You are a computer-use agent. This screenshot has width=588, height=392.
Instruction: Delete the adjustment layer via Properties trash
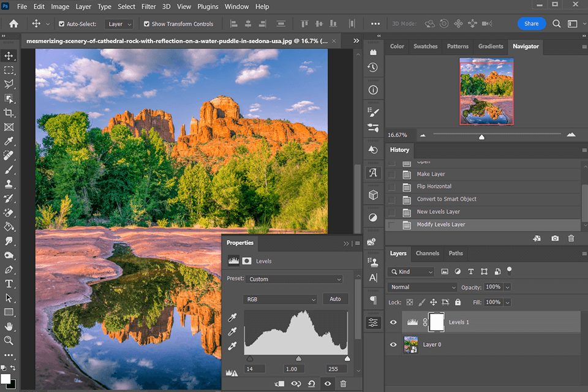click(x=343, y=384)
